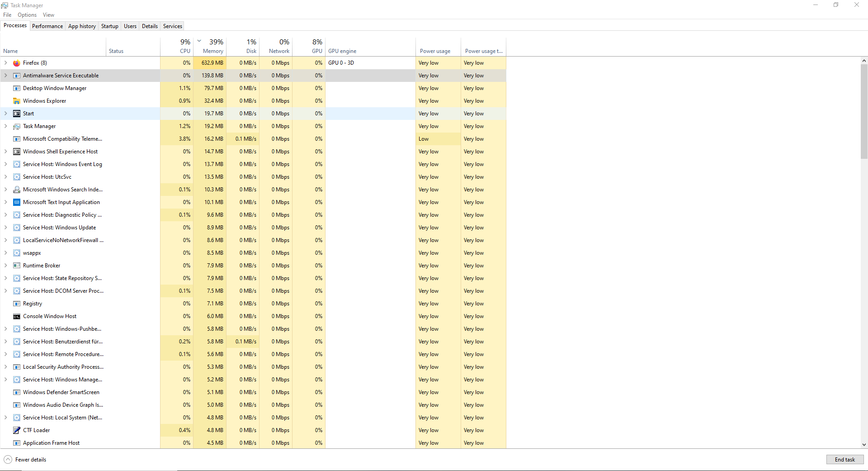Viewport: 868px width, 471px height.
Task: Expand Service Host: DCOM Server Process
Action: pos(6,291)
